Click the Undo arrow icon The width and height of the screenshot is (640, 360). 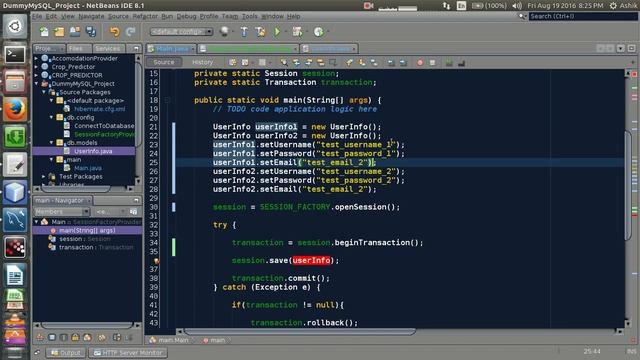[x=115, y=31]
